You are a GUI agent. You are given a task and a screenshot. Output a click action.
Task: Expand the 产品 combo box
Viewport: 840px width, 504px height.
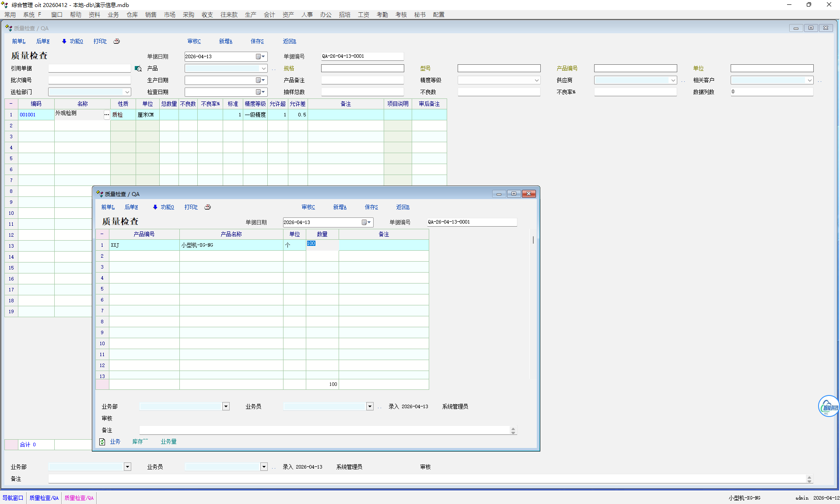coord(263,68)
